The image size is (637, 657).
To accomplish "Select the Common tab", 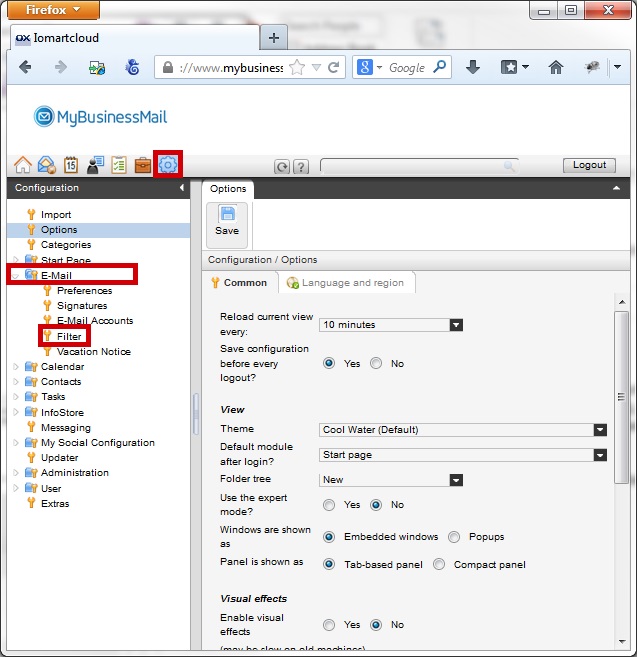I will [239, 283].
